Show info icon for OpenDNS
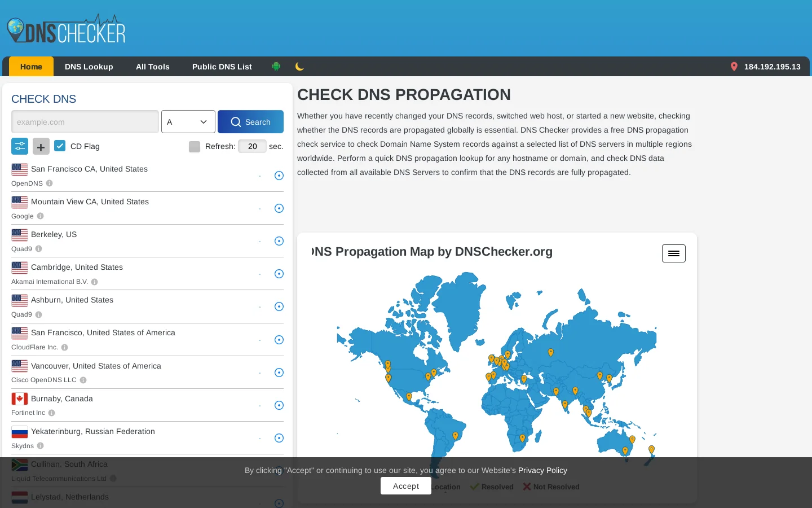Screen dimensions: 812x508 point(50,183)
